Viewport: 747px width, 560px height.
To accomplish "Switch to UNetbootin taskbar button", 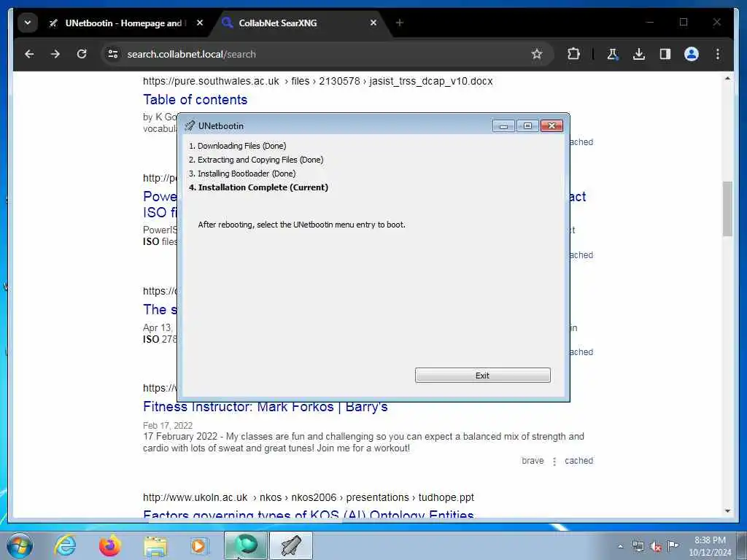I will coord(291,545).
